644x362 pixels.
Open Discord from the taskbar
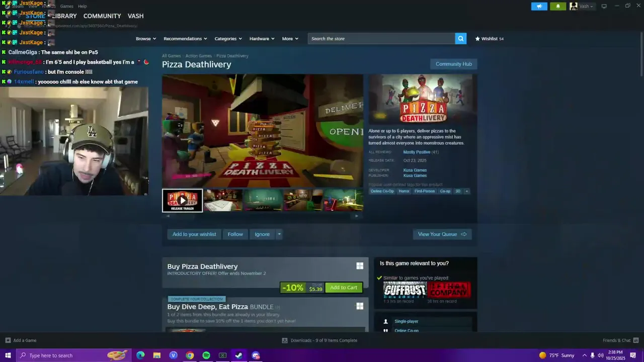pos(256,355)
